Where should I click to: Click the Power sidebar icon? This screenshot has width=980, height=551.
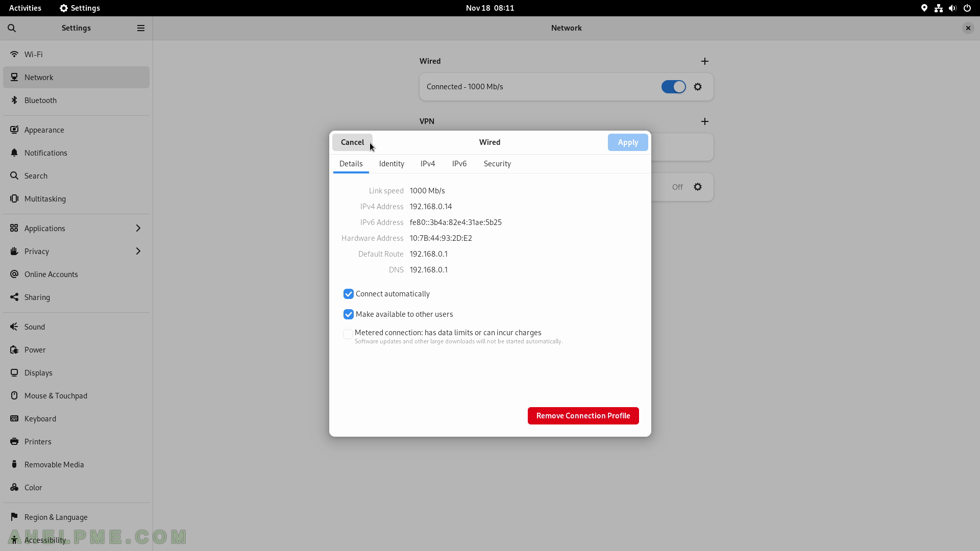(x=14, y=349)
